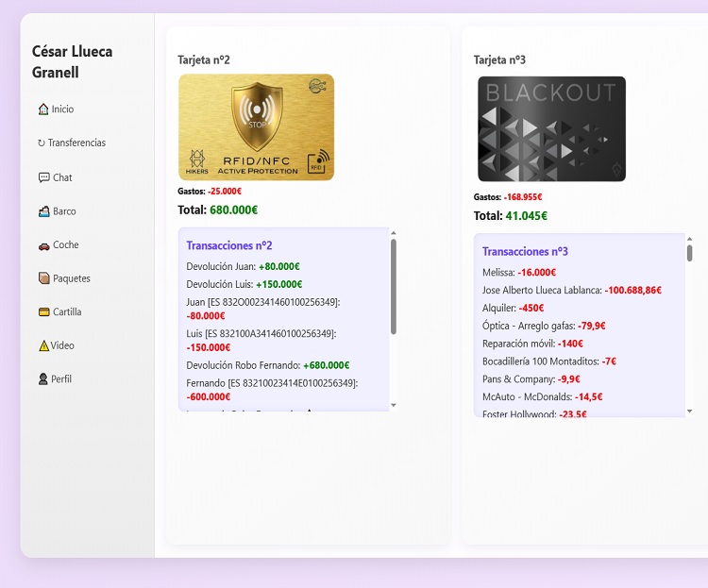The width and height of the screenshot is (708, 588).
Task: Click the Transacciones nº2 heading
Action: click(x=229, y=245)
